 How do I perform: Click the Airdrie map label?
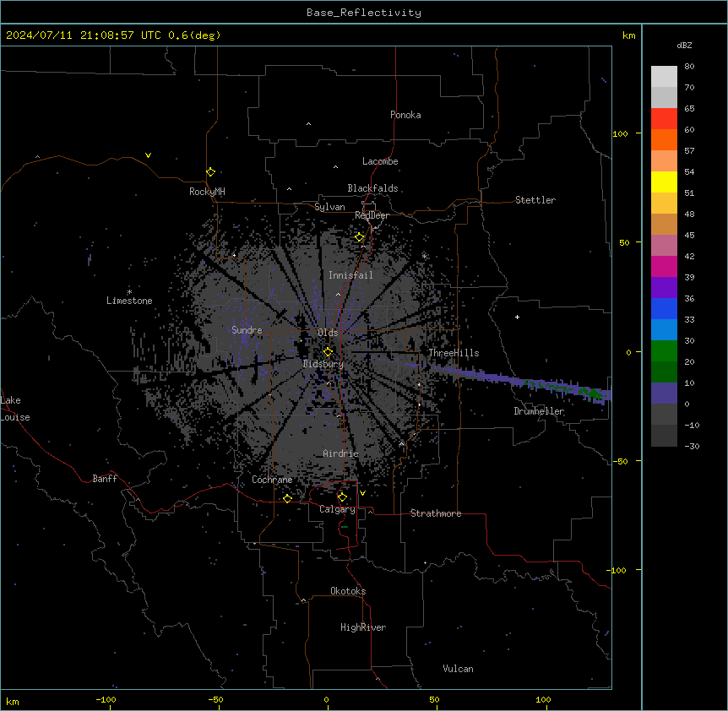point(341,453)
